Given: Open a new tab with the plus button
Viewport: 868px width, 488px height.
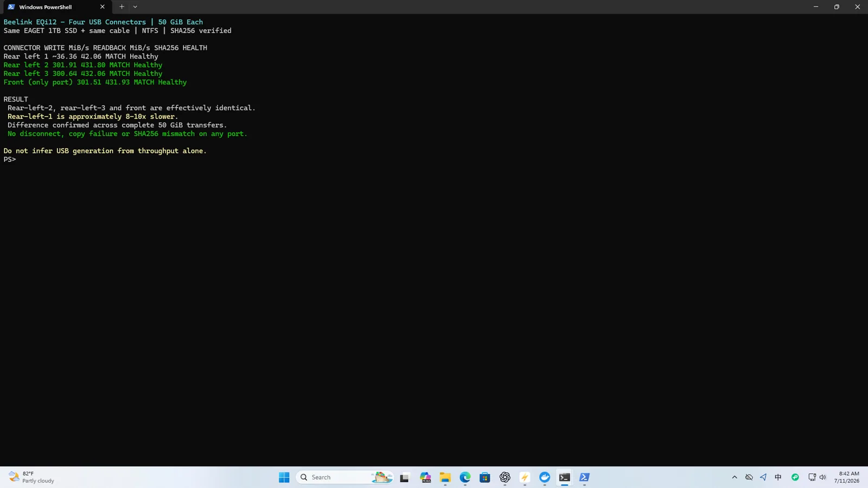Looking at the screenshot, I should [122, 7].
